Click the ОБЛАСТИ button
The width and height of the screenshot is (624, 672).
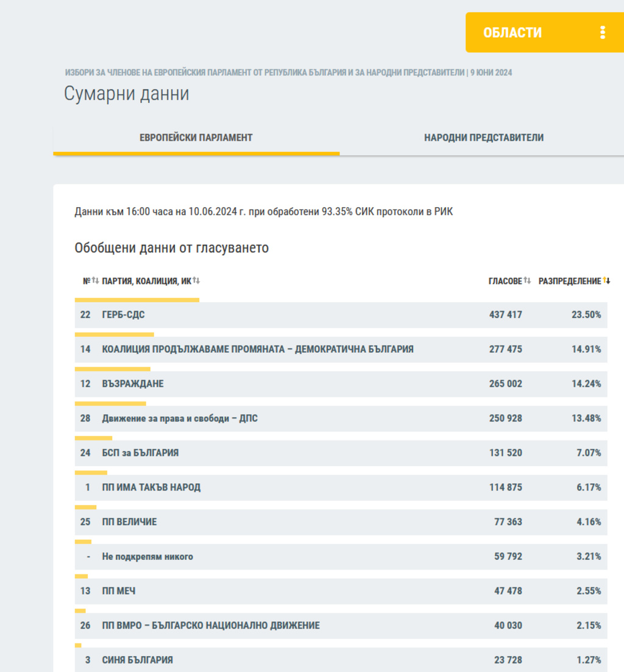click(x=512, y=33)
